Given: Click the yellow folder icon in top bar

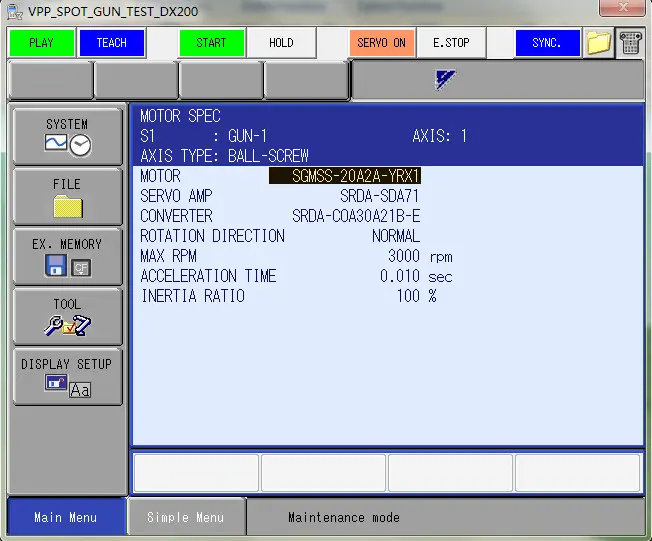Looking at the screenshot, I should pos(598,44).
